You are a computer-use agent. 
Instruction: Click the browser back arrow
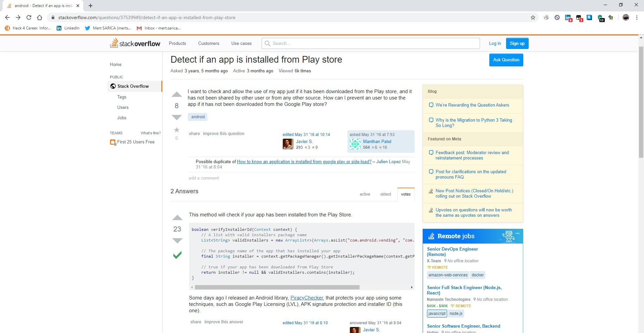(7, 17)
